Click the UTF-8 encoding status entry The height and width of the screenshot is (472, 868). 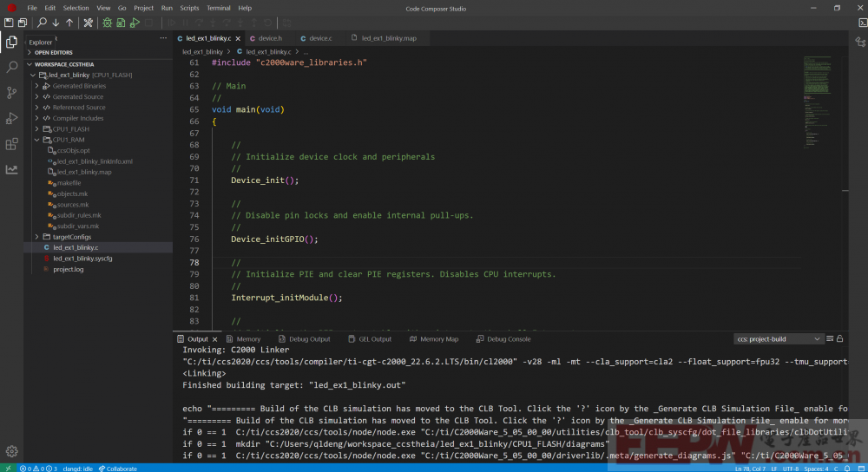pyautogui.click(x=791, y=469)
